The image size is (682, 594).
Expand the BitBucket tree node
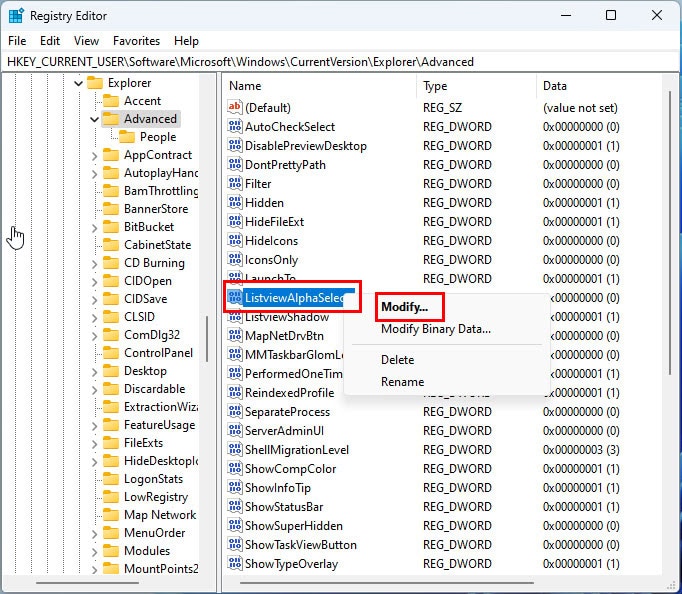(x=94, y=227)
